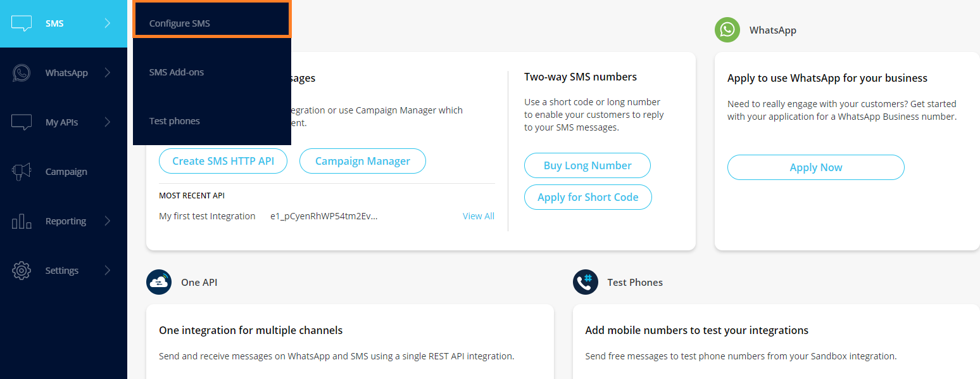This screenshot has height=379, width=980.
Task: Click the WhatsApp sidebar icon
Action: [22, 73]
